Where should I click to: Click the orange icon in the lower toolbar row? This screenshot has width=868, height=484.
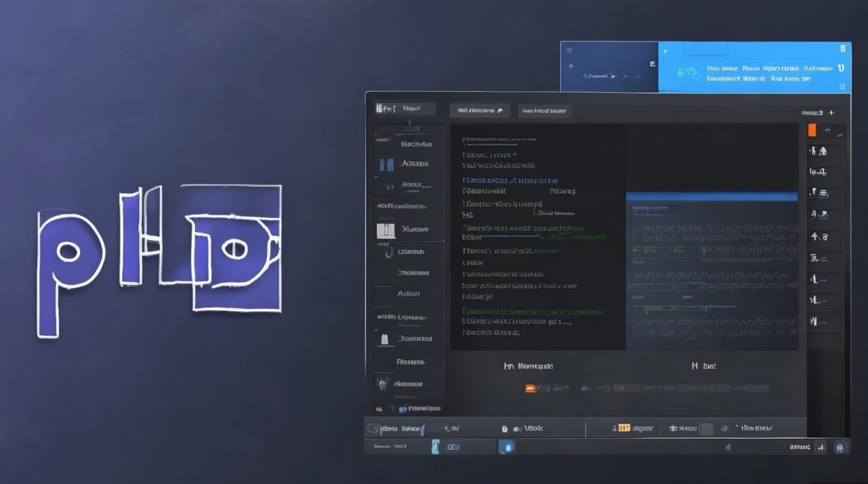click(x=530, y=388)
